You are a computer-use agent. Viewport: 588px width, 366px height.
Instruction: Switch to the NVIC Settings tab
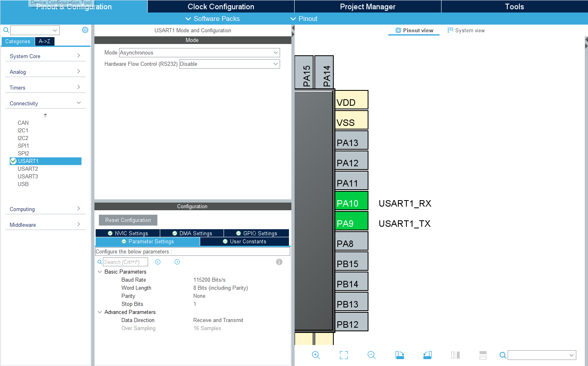(128, 233)
